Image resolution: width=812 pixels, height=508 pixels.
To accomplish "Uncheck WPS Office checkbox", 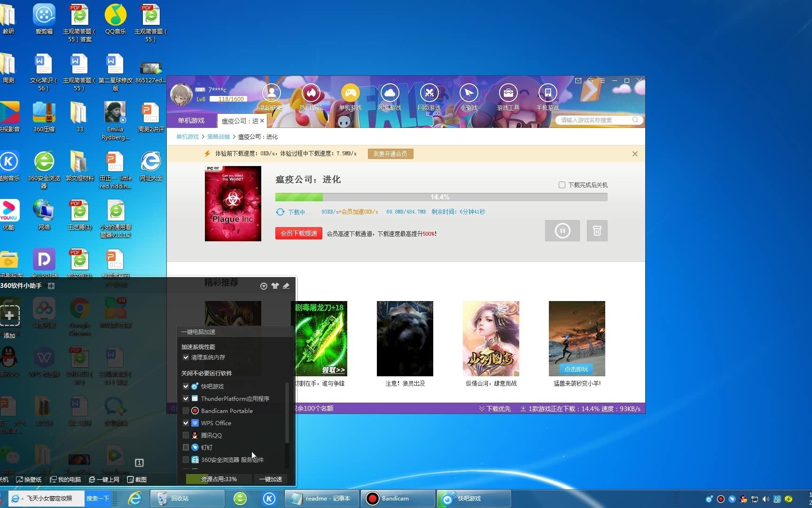I will click(x=186, y=423).
